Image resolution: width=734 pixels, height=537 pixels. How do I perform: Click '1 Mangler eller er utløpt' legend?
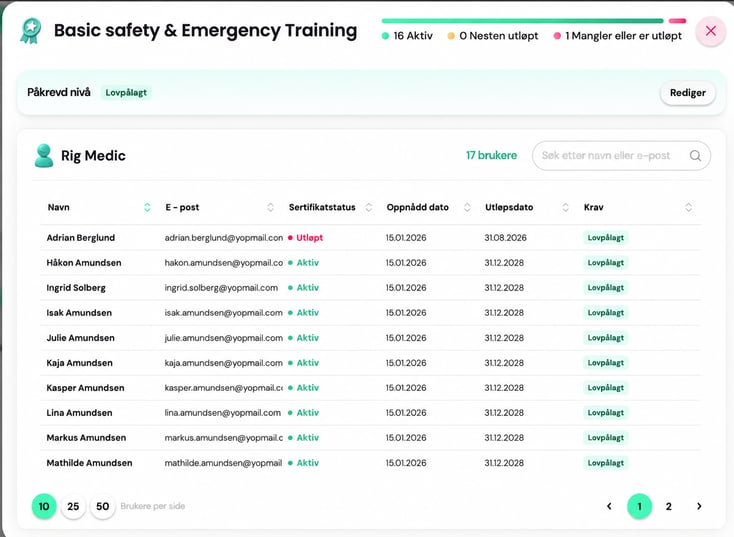618,36
